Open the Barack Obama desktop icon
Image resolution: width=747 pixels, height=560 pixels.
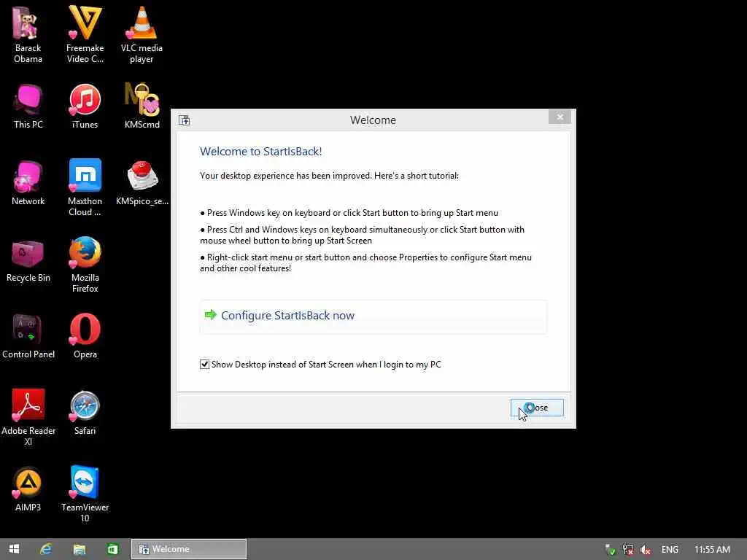click(x=28, y=34)
